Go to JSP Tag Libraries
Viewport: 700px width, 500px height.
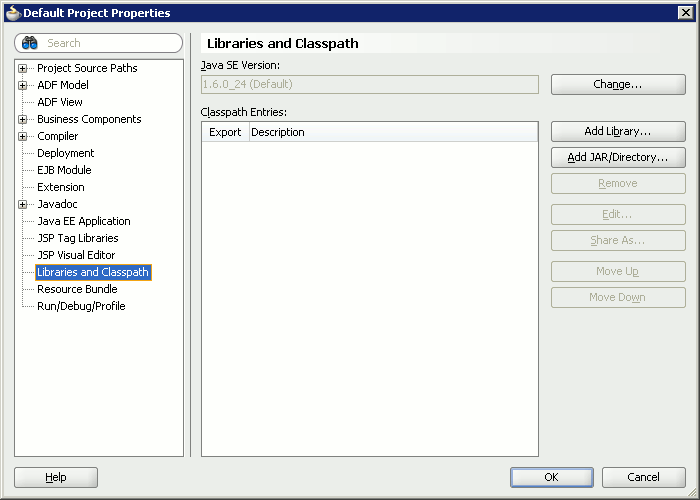click(77, 238)
